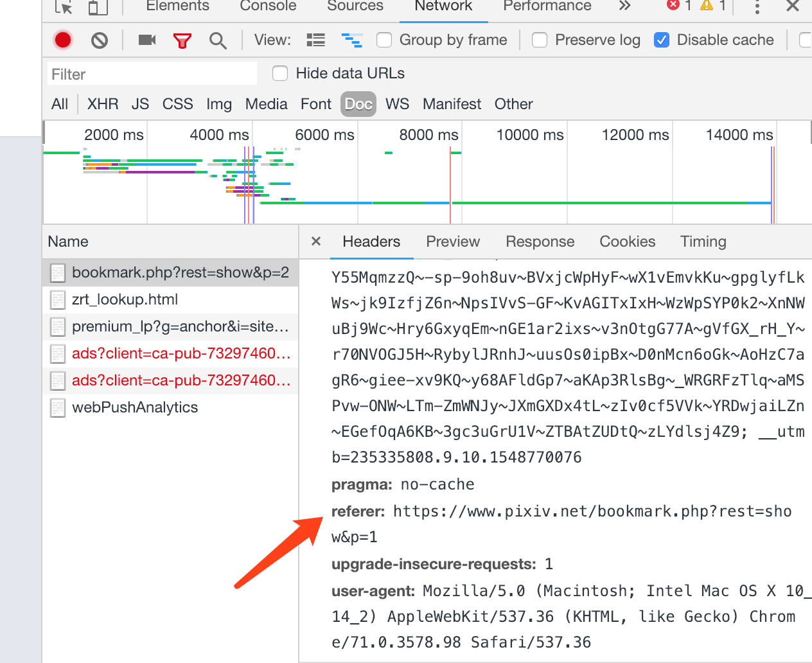Filter requests by CSS
The height and width of the screenshot is (663, 812).
(178, 104)
